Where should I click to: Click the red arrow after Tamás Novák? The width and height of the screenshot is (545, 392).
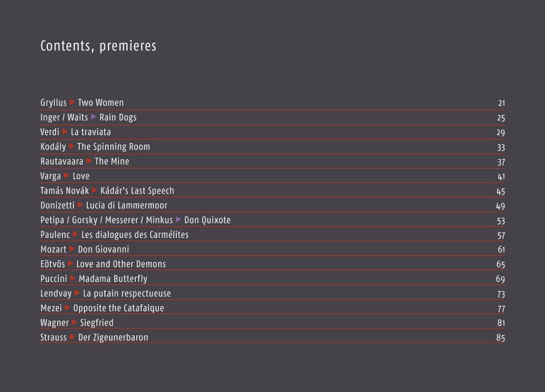[x=95, y=190]
